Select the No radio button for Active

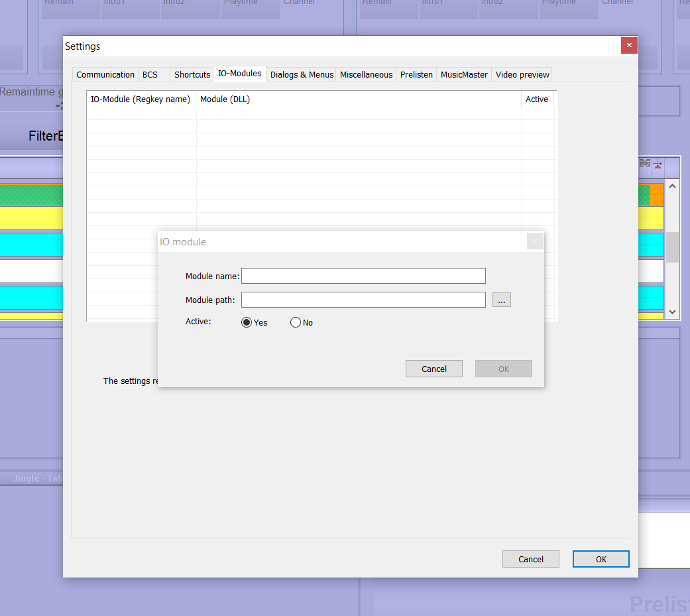(x=296, y=322)
